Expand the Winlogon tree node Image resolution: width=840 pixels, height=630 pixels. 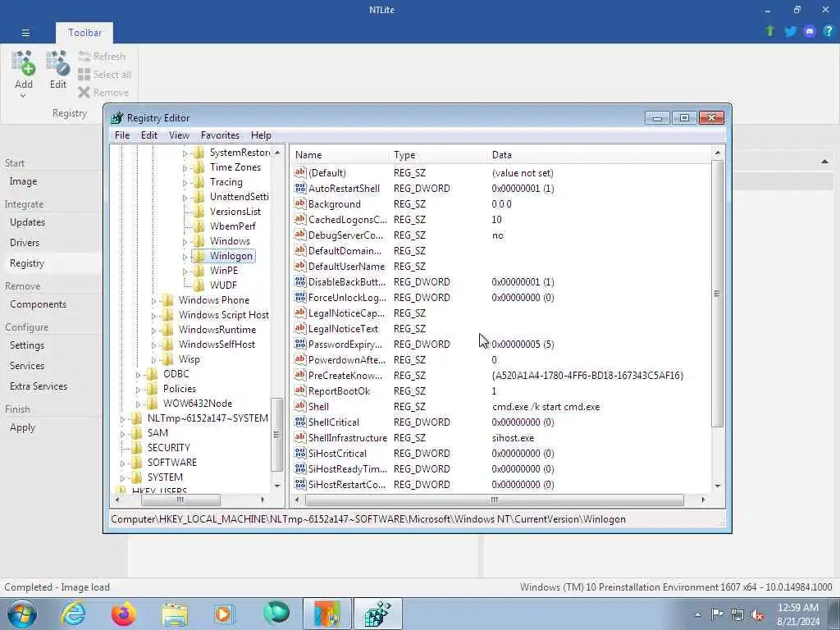click(x=185, y=257)
